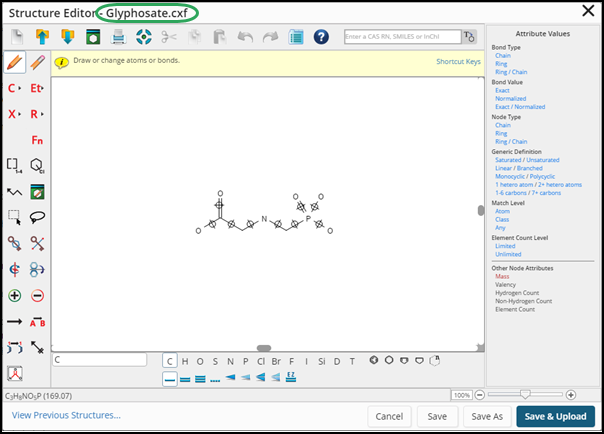Click the scissors cut icon
This screenshot has height=434, width=604.
click(169, 37)
